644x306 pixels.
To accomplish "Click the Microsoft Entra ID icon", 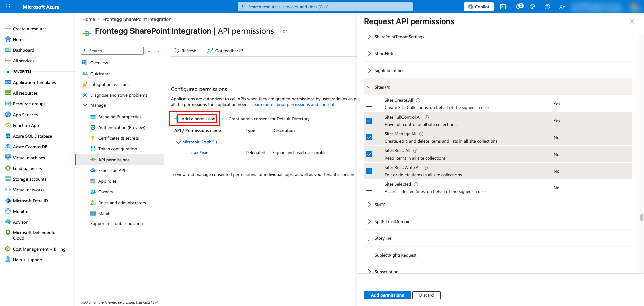I will pyautogui.click(x=8, y=201).
